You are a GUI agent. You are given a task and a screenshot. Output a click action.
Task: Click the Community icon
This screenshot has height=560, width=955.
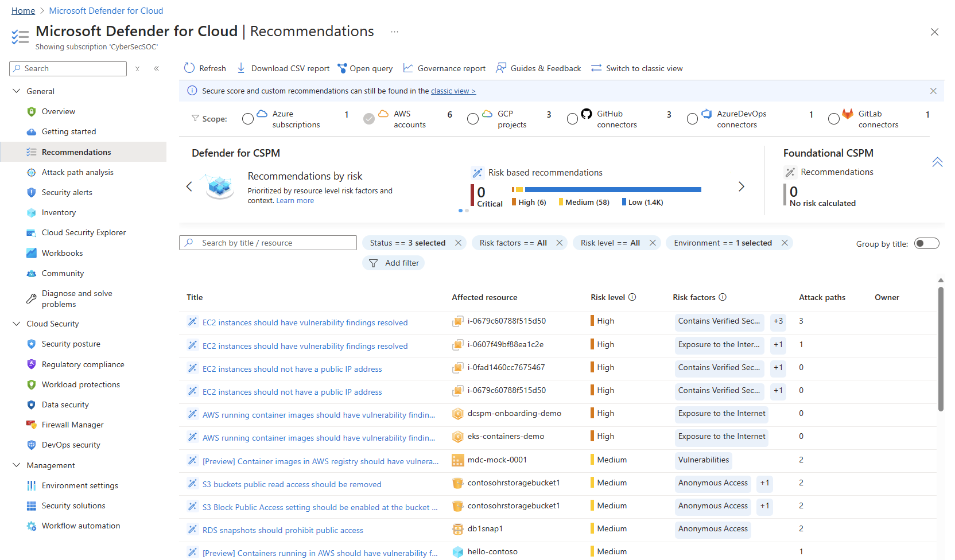pyautogui.click(x=32, y=273)
